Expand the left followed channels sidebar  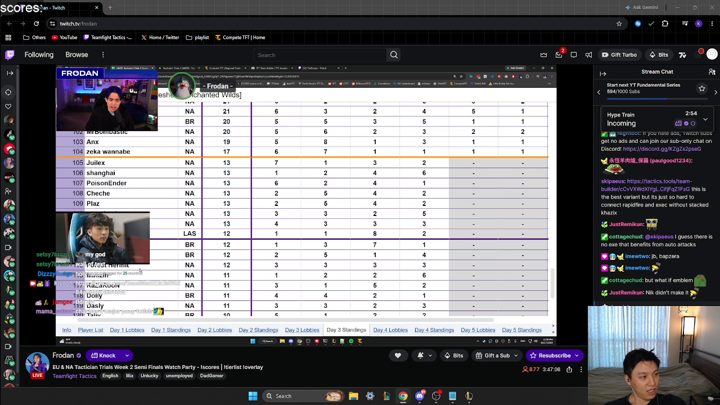pos(10,73)
